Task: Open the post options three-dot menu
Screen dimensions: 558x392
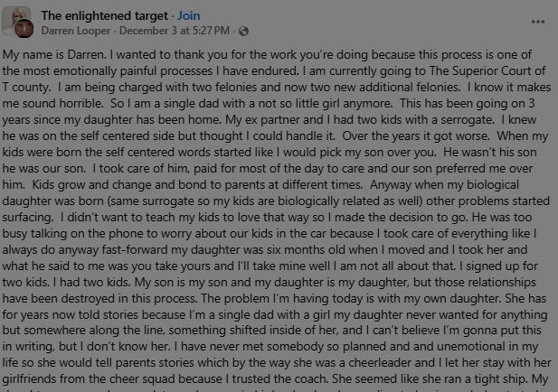Action: pyautogui.click(x=539, y=21)
